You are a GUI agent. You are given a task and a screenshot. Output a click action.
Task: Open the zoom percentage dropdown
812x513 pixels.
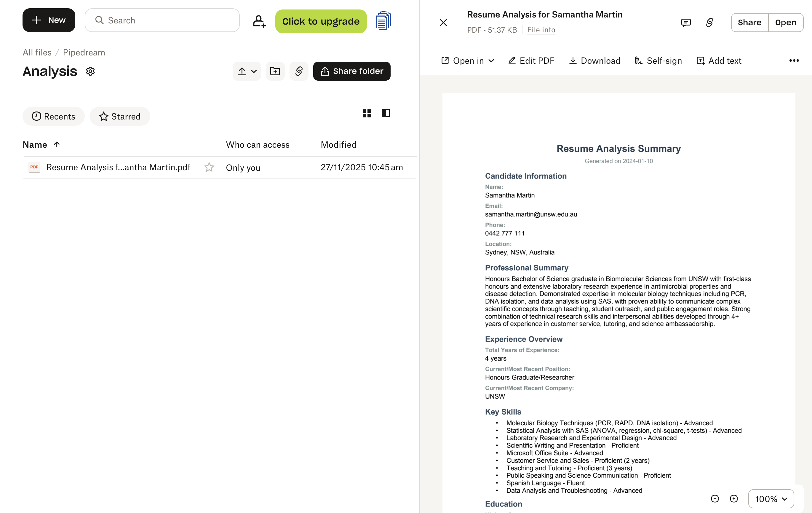771,499
